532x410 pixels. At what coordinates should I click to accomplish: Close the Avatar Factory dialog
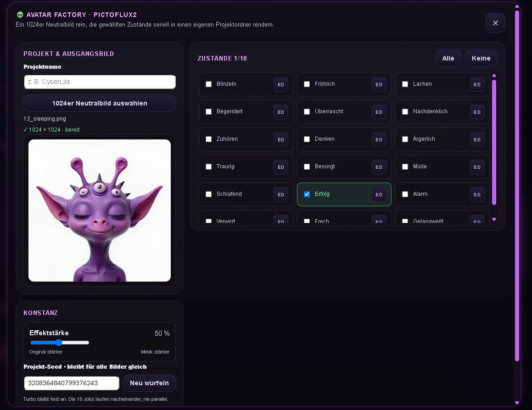coord(495,23)
